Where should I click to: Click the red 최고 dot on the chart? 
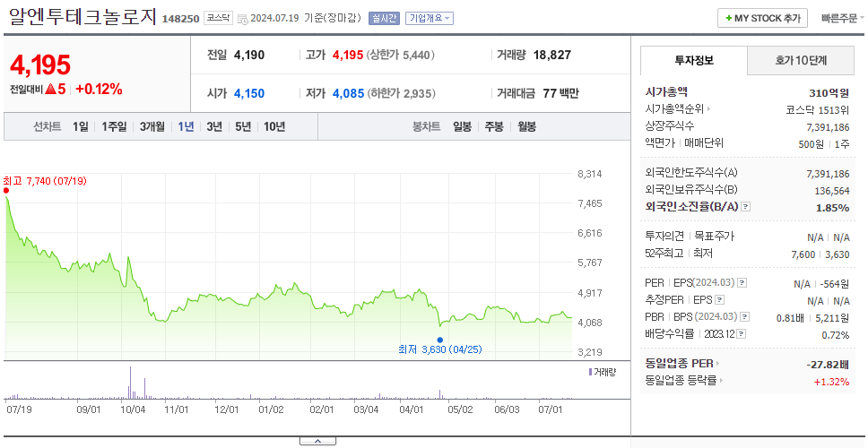click(x=6, y=191)
